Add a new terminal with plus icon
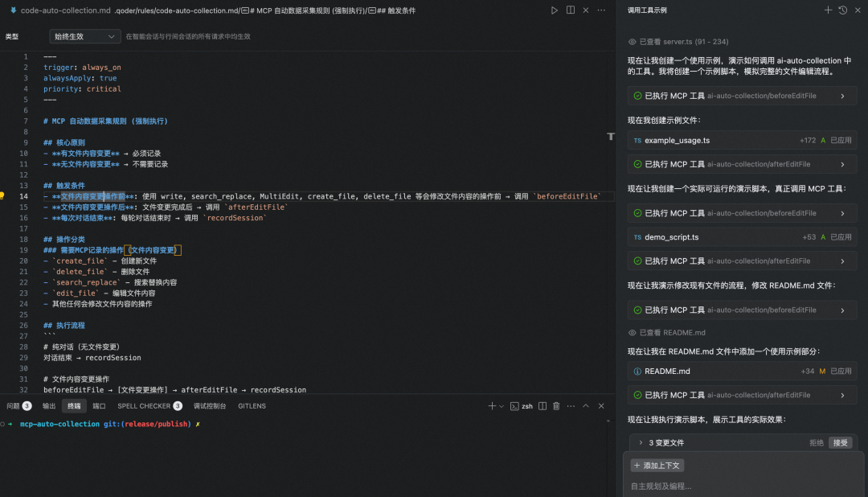The image size is (868, 497). coord(492,406)
